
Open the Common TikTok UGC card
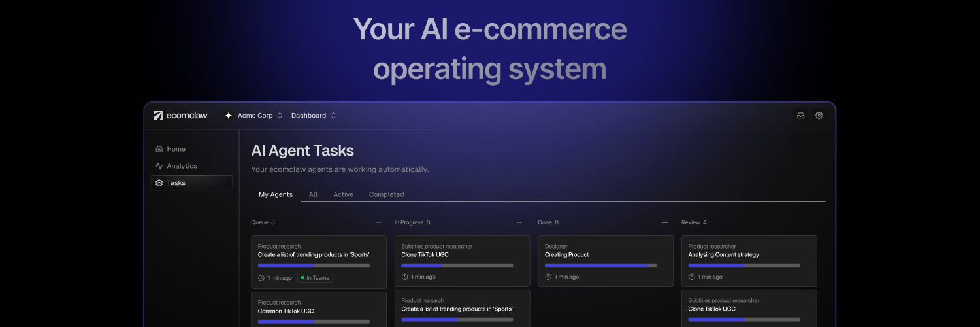[319, 309]
